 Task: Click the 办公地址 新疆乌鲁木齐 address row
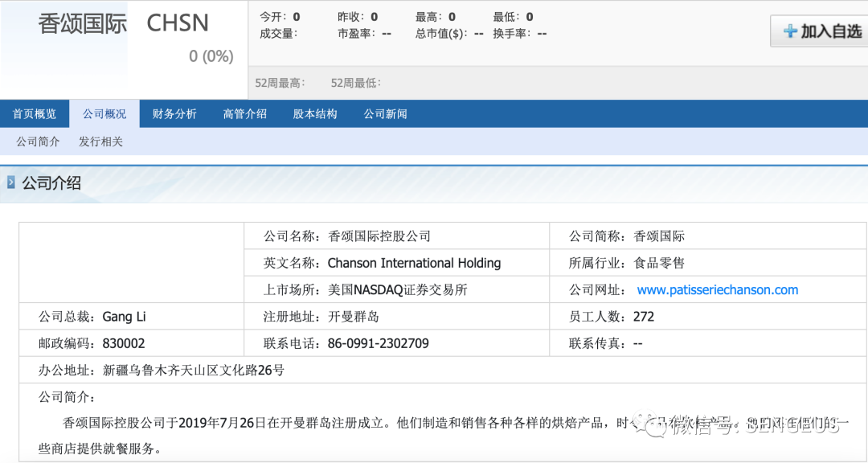pyautogui.click(x=442, y=370)
